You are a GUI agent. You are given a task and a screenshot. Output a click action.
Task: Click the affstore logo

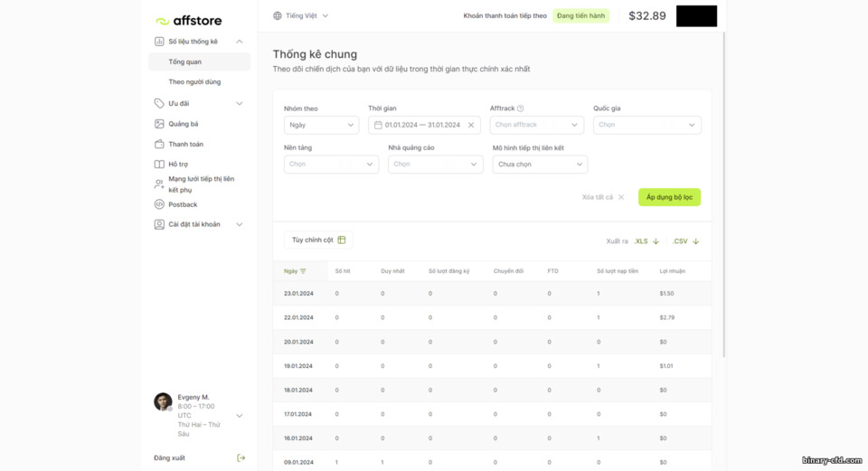(189, 21)
